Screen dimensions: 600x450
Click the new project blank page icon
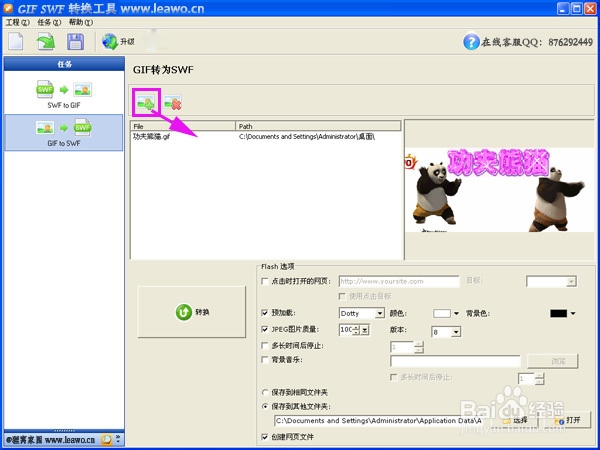click(16, 41)
